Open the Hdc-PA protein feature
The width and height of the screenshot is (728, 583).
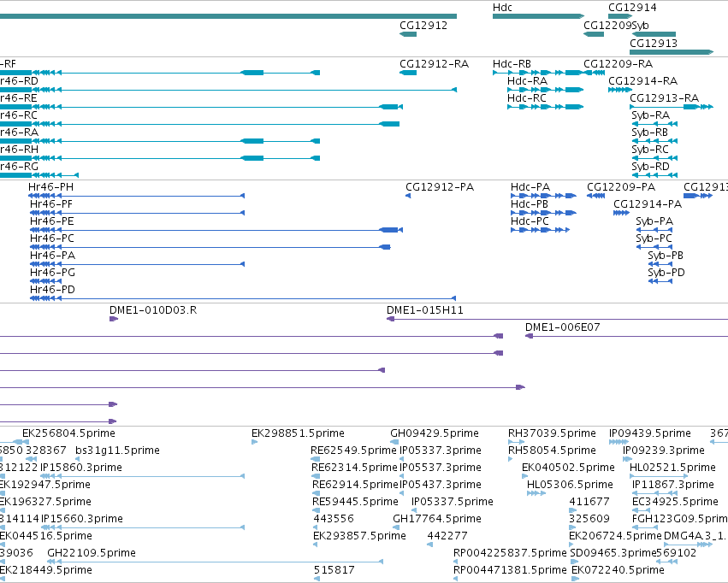click(543, 196)
